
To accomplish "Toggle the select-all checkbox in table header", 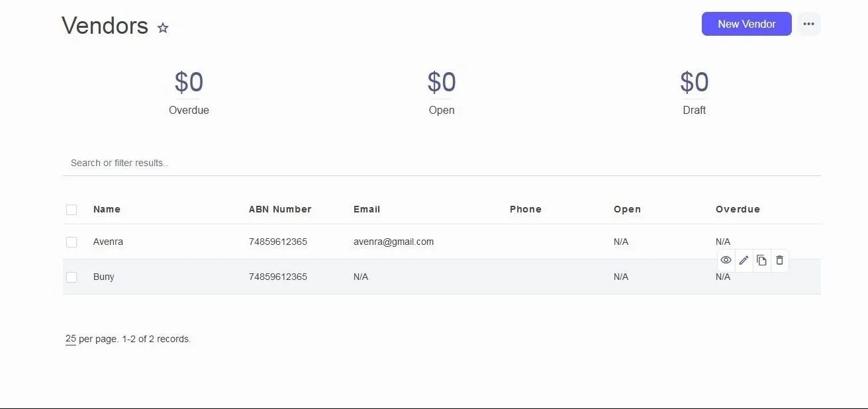I will [x=72, y=210].
